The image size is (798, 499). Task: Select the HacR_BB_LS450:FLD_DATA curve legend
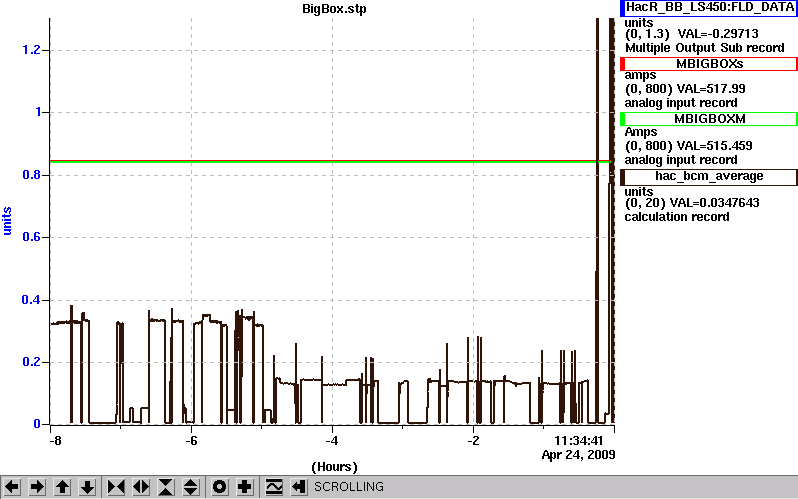tap(708, 8)
